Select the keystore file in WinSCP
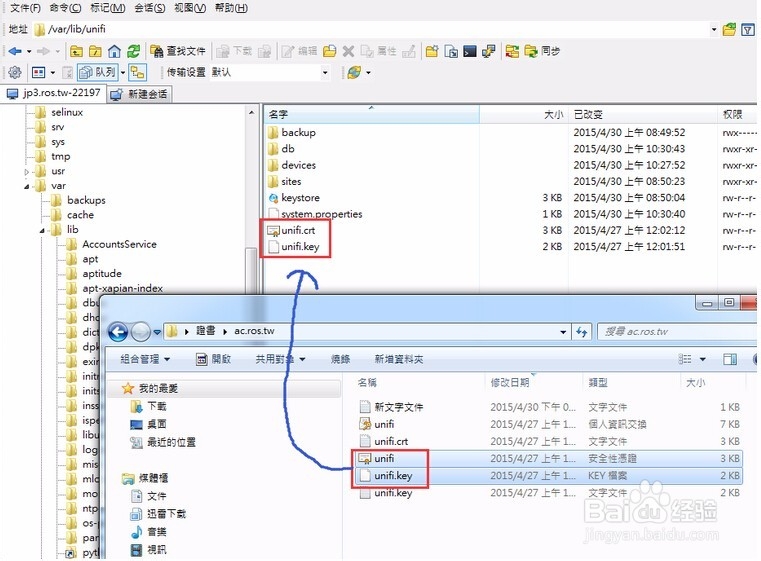The height and width of the screenshot is (561, 761). [300, 198]
